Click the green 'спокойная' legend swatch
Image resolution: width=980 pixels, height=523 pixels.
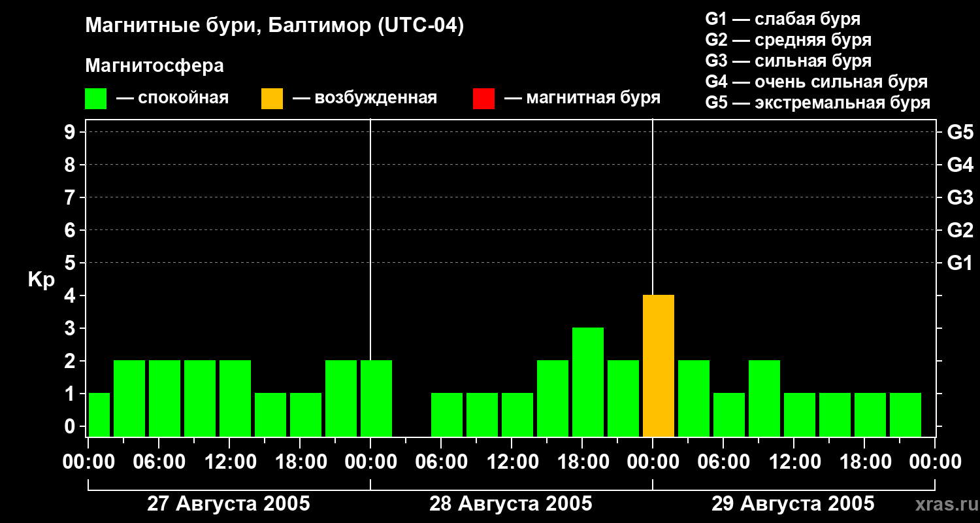[x=95, y=99]
